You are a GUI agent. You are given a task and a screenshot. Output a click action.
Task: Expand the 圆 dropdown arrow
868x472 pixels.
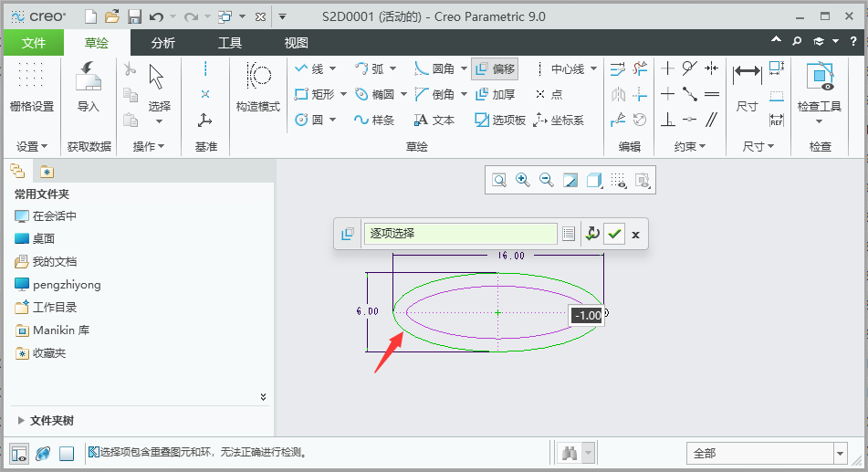333,120
